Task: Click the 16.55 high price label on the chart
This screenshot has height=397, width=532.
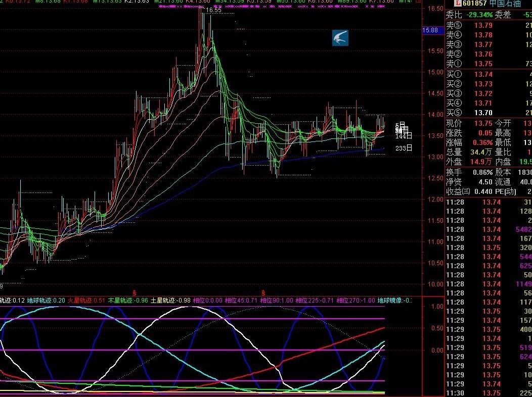Action: click(213, 10)
